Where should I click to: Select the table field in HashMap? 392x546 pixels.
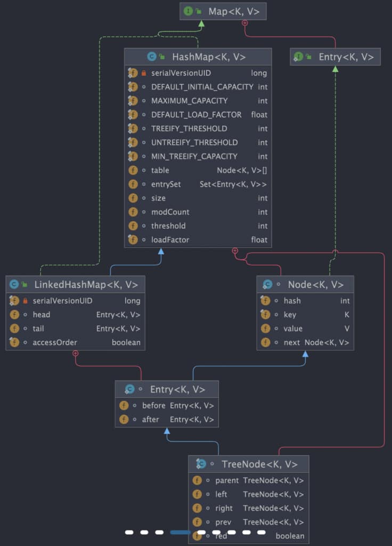tap(160, 170)
